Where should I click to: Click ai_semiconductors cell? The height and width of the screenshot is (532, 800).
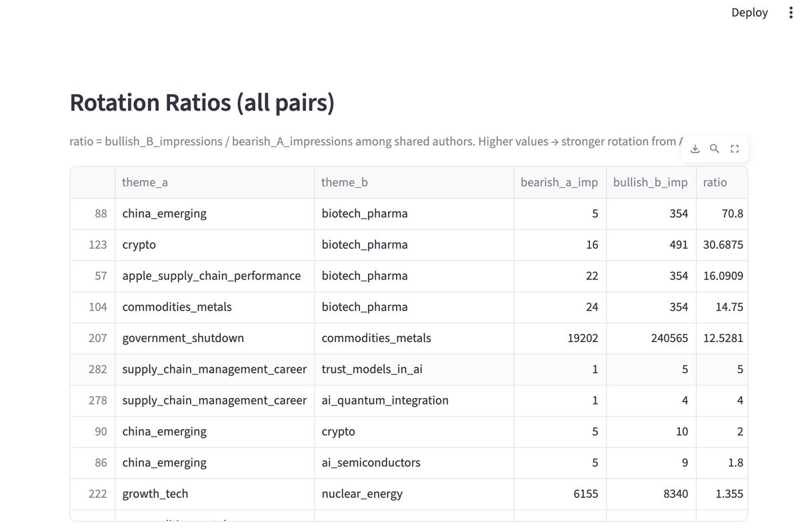tap(414, 463)
